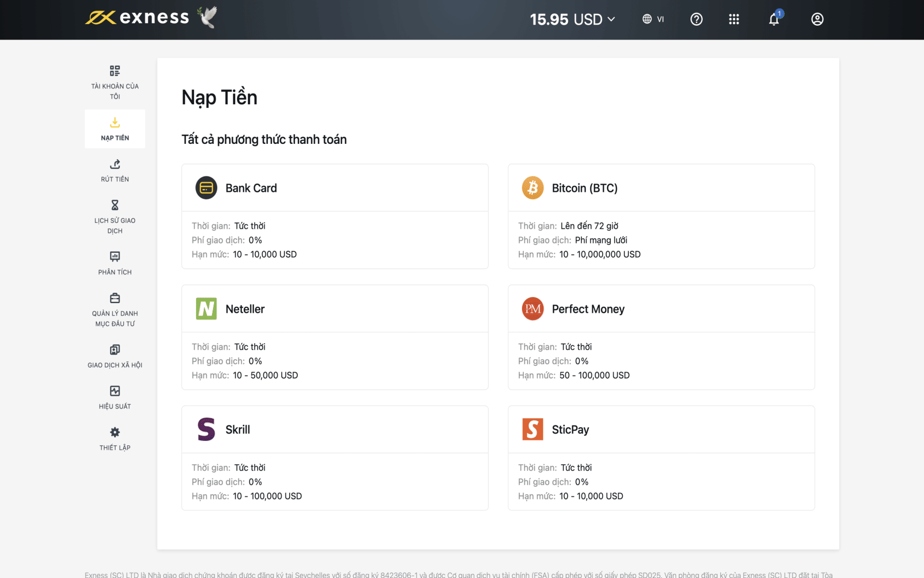Open the 15.95 USD balance dropdown

click(x=572, y=20)
